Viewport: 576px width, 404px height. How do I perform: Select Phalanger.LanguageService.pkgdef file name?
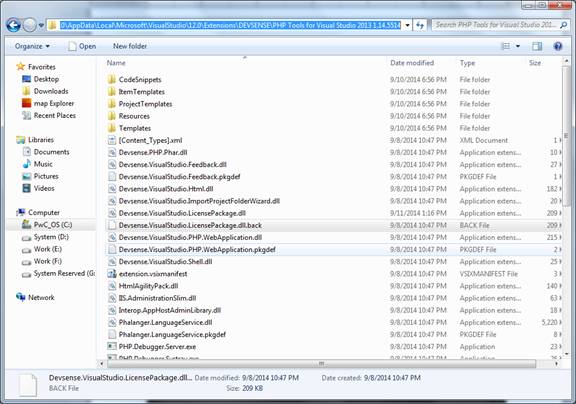(x=172, y=334)
